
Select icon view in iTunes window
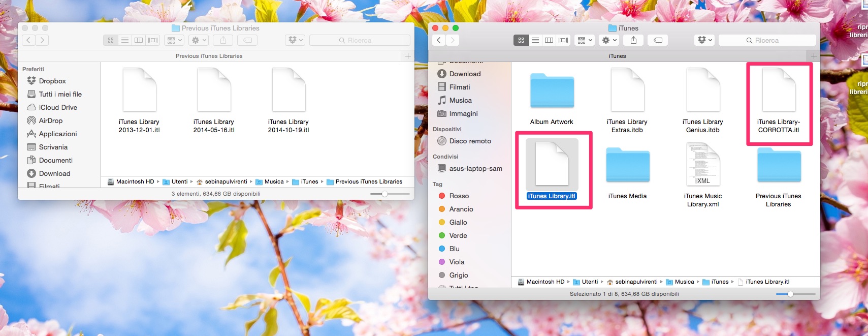521,40
